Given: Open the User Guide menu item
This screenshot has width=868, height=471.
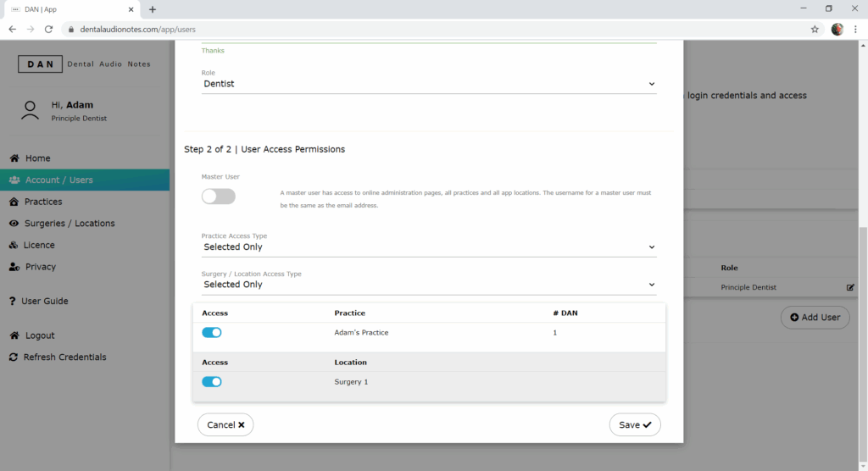Looking at the screenshot, I should [x=44, y=302].
